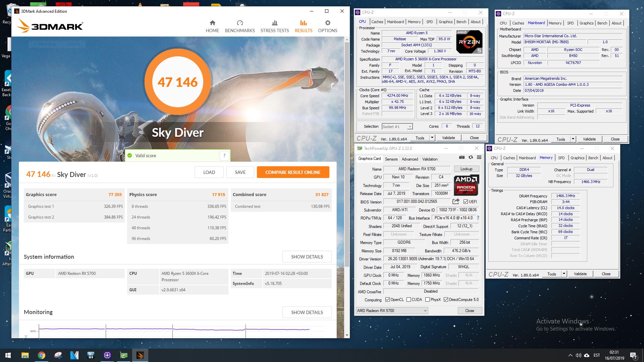This screenshot has width=644, height=362.
Task: Toggle CUDA checkbox
Action: point(409,300)
